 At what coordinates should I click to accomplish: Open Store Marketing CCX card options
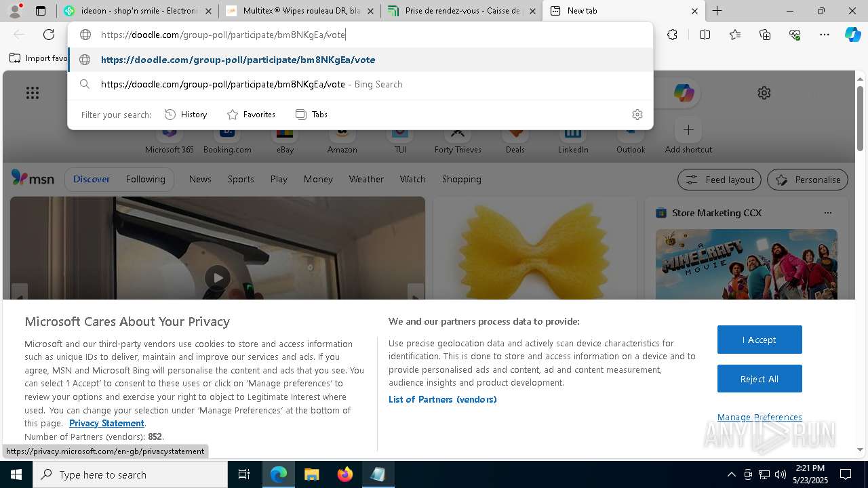pyautogui.click(x=827, y=213)
